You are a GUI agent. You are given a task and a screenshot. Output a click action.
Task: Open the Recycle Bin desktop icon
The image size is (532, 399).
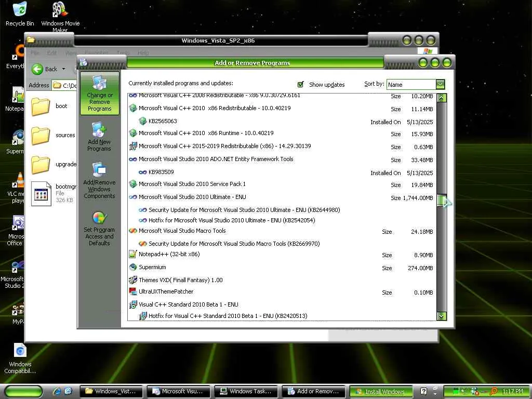[x=20, y=14]
